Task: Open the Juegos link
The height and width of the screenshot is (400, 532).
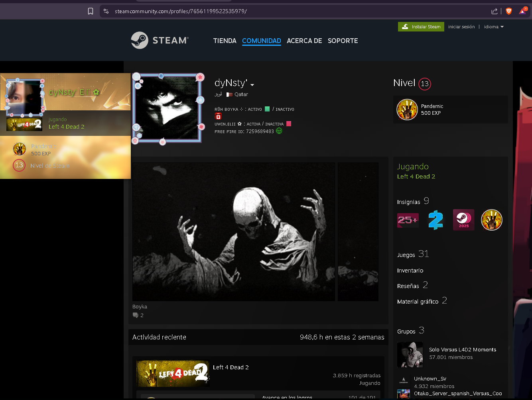Action: pos(406,255)
